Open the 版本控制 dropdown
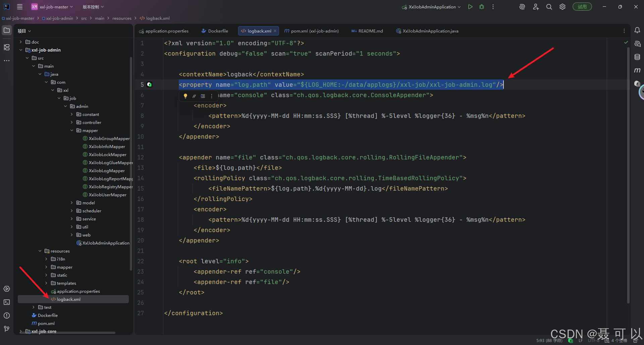This screenshot has height=345, width=644. pyautogui.click(x=93, y=7)
